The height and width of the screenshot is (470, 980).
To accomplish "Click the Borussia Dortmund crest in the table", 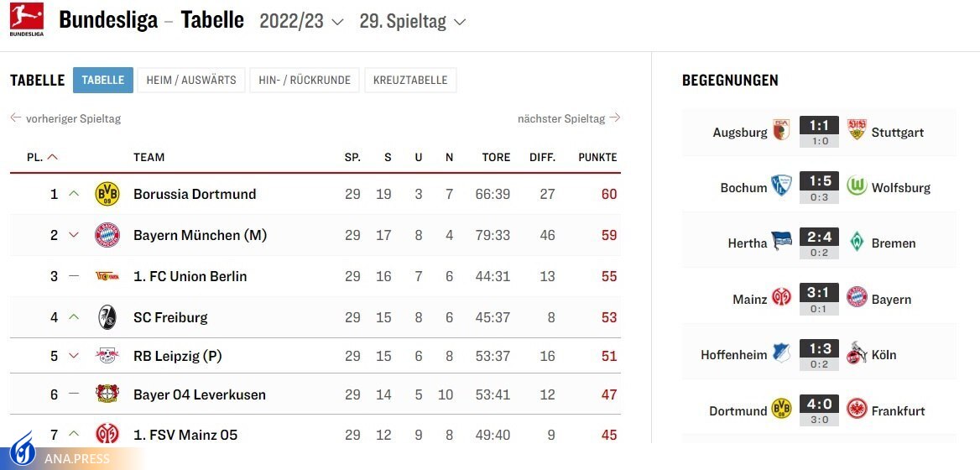I will (107, 194).
